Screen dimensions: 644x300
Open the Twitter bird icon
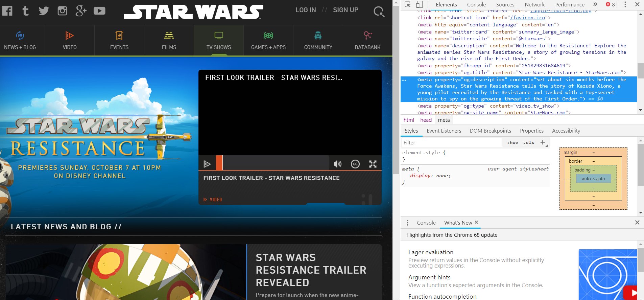pos(44,11)
